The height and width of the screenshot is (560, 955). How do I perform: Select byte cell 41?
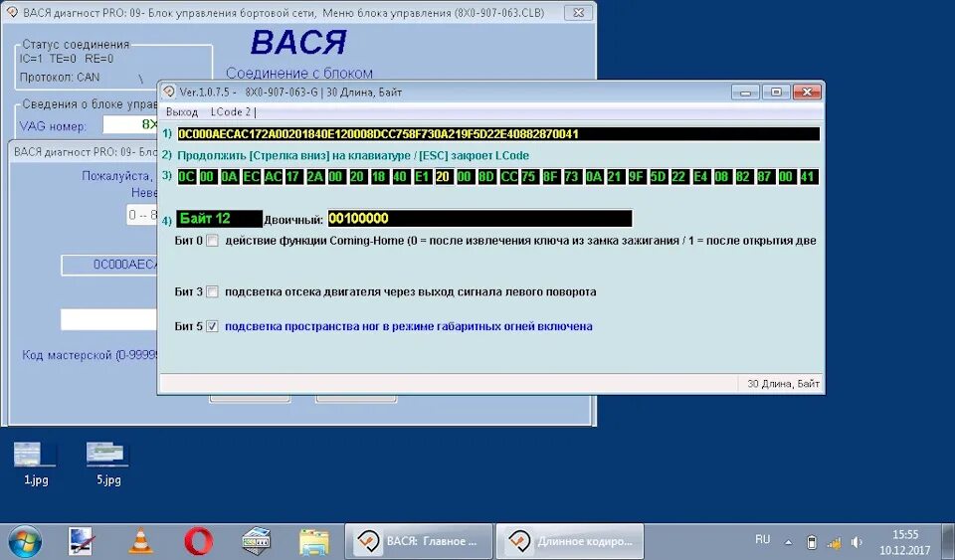[x=808, y=177]
